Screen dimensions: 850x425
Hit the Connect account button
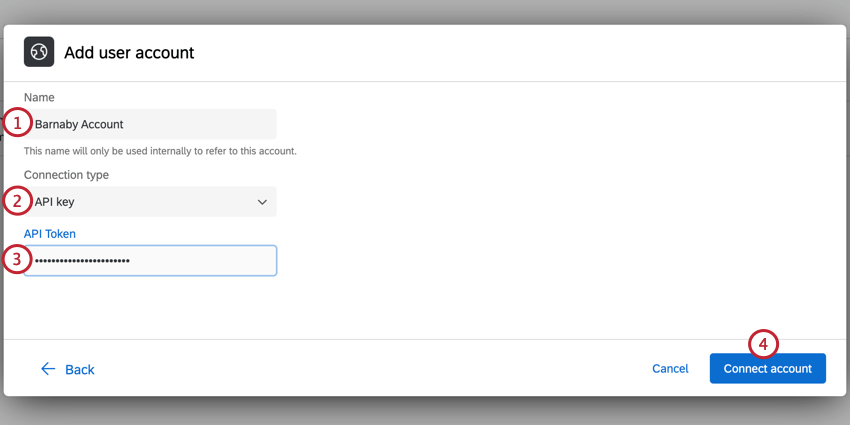pos(767,368)
